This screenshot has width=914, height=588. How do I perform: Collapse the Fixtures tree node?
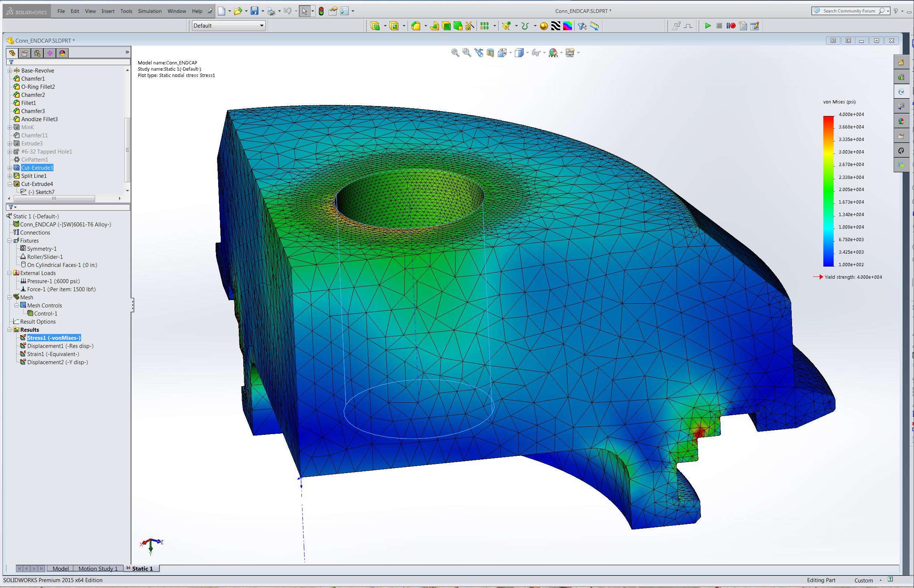[10, 240]
